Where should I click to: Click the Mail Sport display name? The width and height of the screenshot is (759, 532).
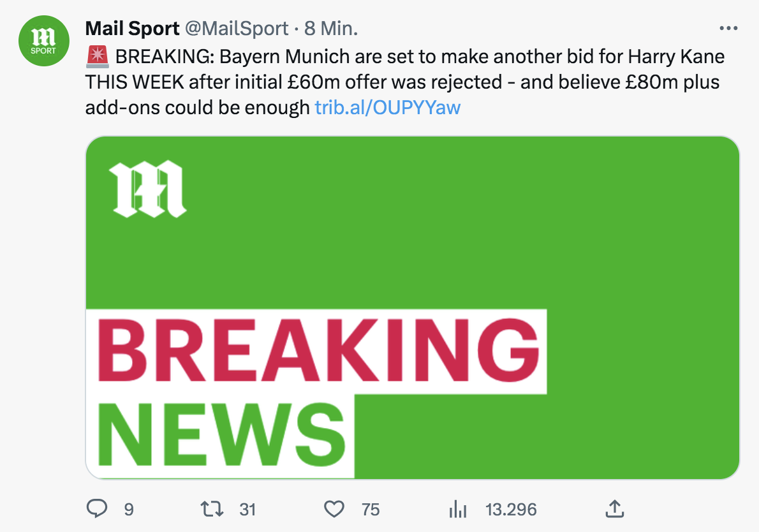(x=132, y=29)
